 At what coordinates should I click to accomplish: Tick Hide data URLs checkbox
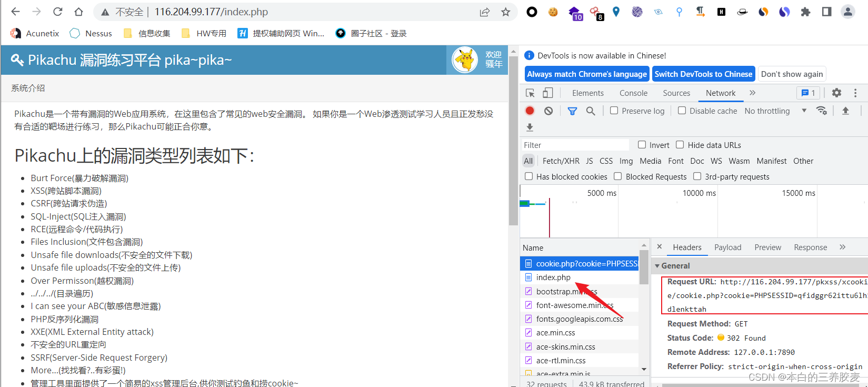click(x=680, y=145)
